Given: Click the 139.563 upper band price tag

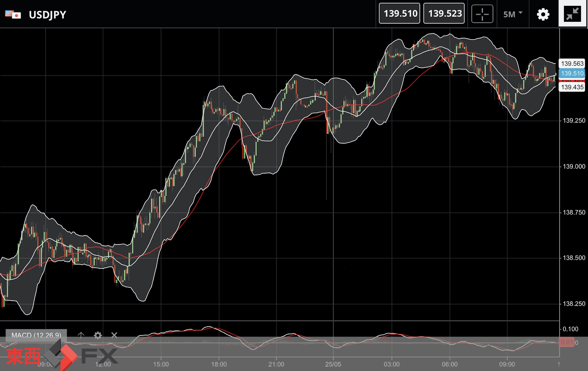Looking at the screenshot, I should (572, 63).
